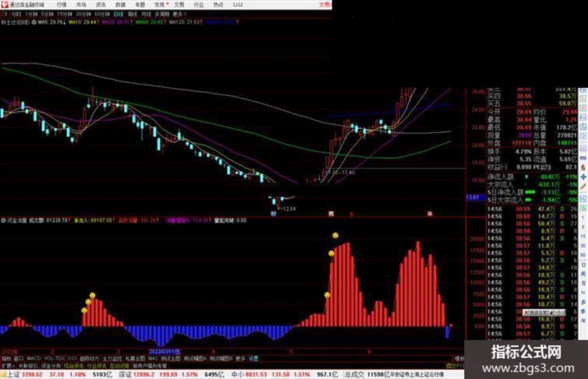588x379 pixels.
Task: Switch to 分时 period
Action: pyautogui.click(x=16, y=14)
